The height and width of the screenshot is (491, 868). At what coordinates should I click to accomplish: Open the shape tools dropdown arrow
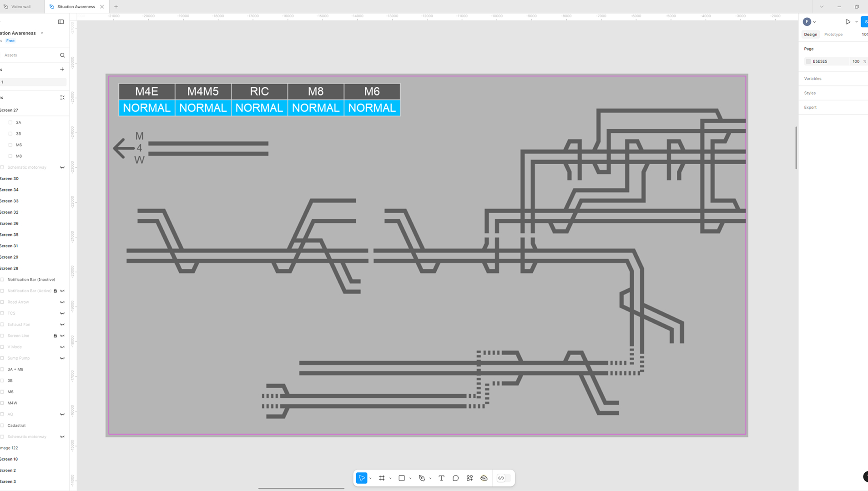pyautogui.click(x=410, y=478)
